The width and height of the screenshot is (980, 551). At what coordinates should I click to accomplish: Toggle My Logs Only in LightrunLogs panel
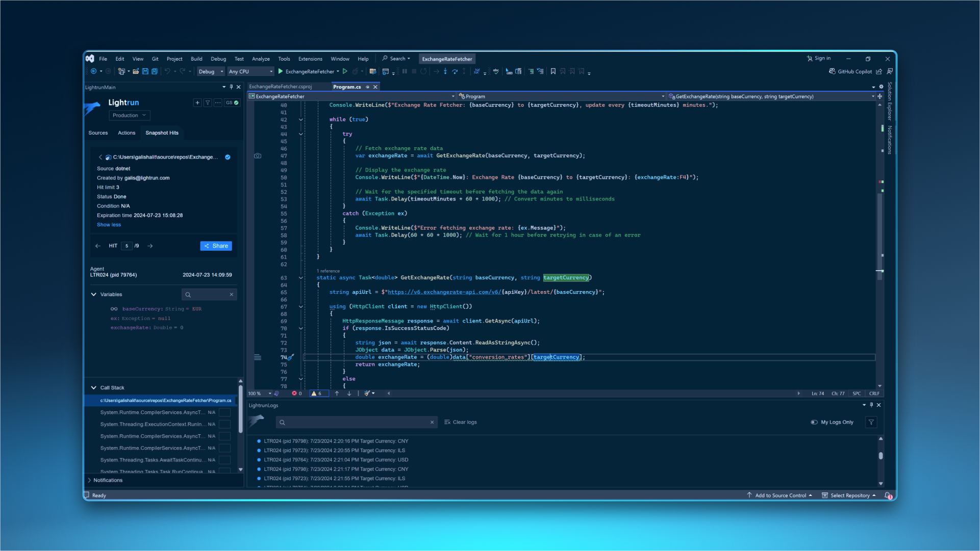pos(815,422)
